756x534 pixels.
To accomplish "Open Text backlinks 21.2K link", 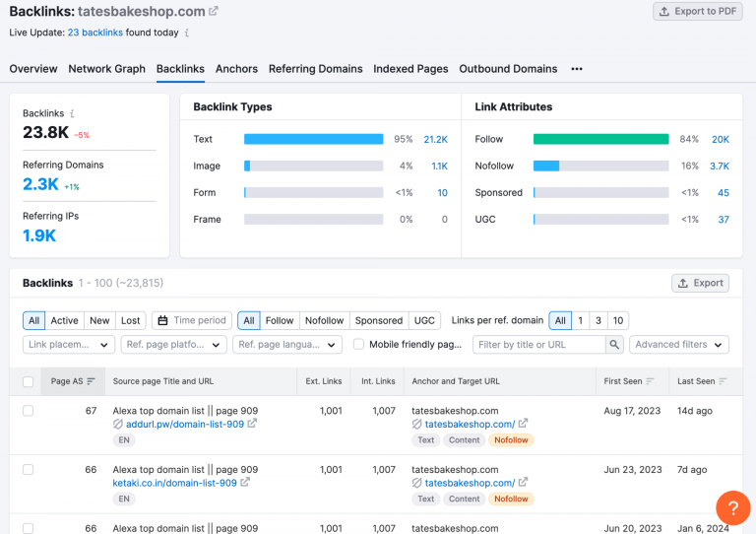I will pyautogui.click(x=435, y=139).
